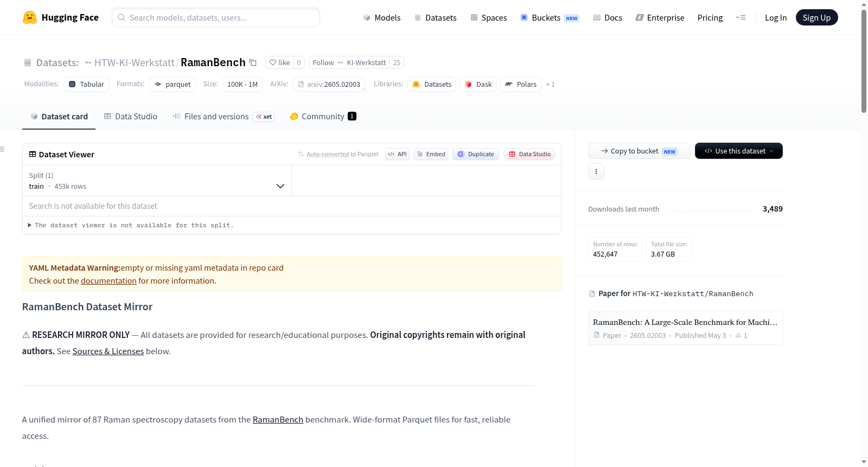Image resolution: width=868 pixels, height=467 pixels.
Task: Focus the search models, datasets, users field
Action: click(x=216, y=17)
